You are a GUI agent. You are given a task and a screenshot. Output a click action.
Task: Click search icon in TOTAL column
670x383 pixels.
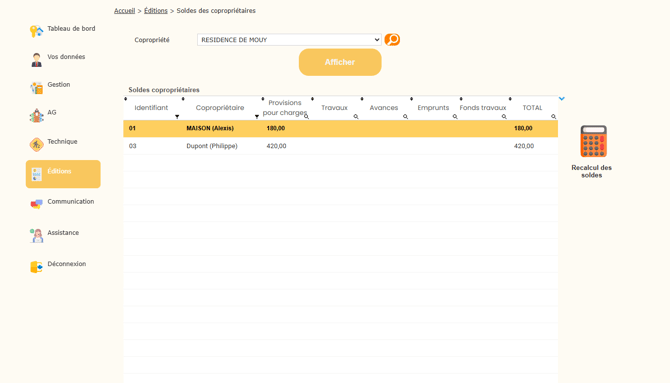pyautogui.click(x=554, y=117)
